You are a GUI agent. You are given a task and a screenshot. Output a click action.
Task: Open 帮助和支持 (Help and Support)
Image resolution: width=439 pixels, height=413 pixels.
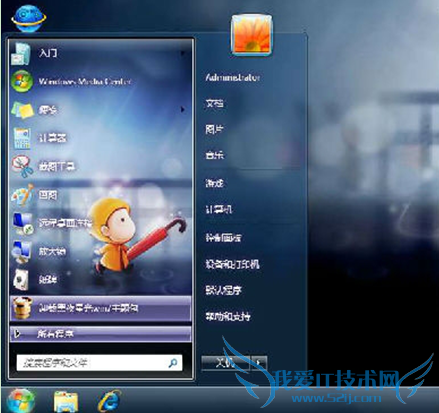click(x=228, y=316)
